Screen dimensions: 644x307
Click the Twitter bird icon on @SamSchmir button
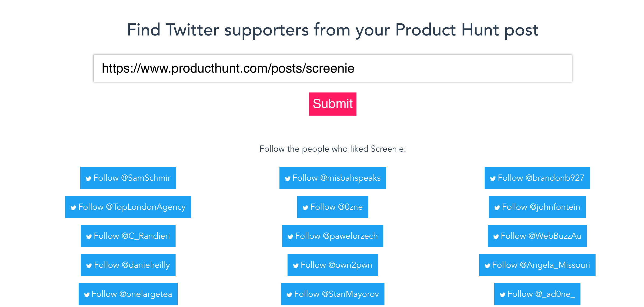(x=88, y=178)
